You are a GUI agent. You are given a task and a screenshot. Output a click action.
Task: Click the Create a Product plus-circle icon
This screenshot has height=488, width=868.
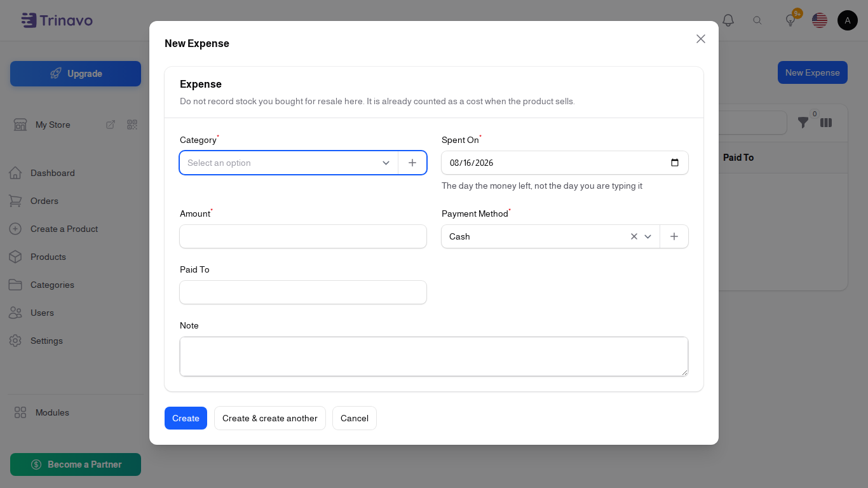tap(15, 229)
